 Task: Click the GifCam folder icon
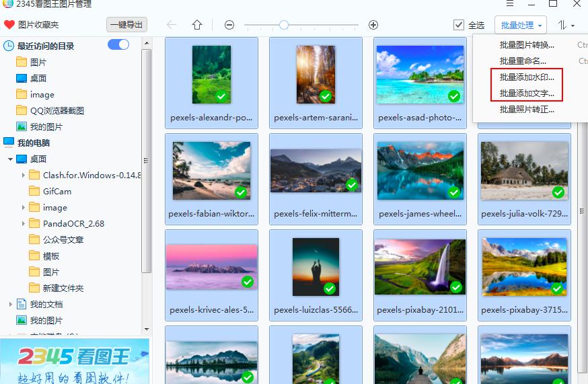tap(34, 191)
